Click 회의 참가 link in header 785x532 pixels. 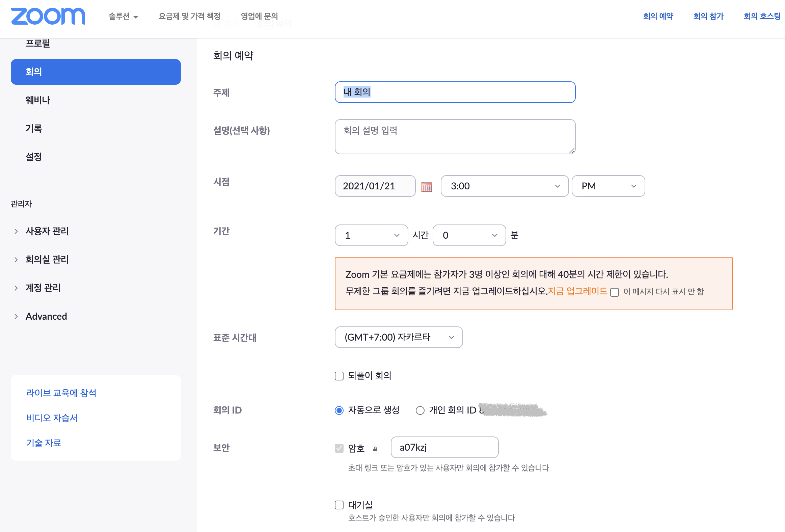[708, 16]
